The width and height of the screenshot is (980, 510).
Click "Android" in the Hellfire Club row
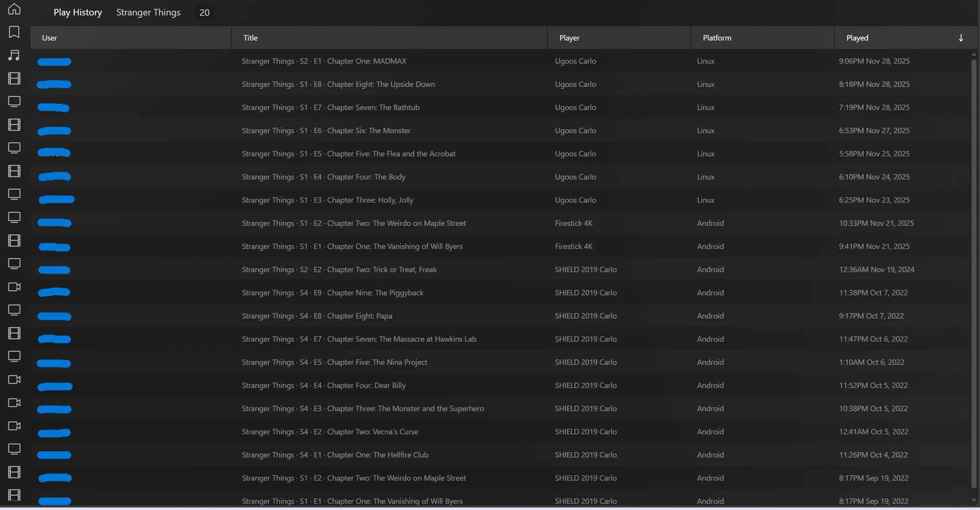click(x=710, y=455)
